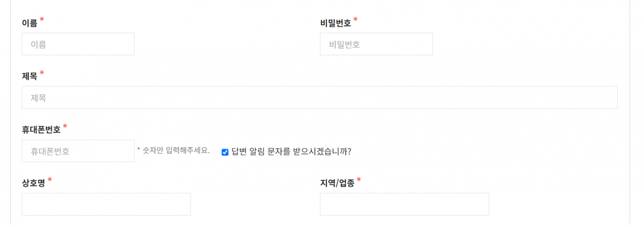644x225 pixels.
Task: Click the required asterisk next to 비밀번호
Action: 355,20
